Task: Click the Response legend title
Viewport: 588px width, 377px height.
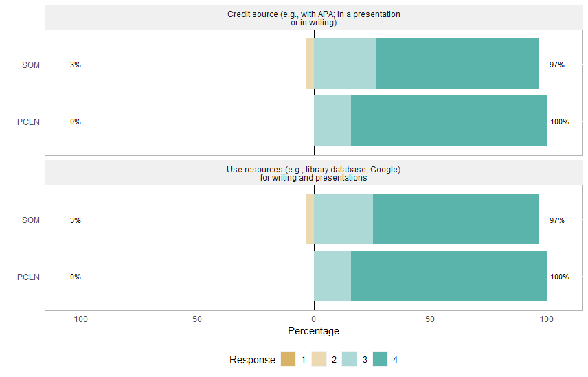Action: tap(252, 360)
